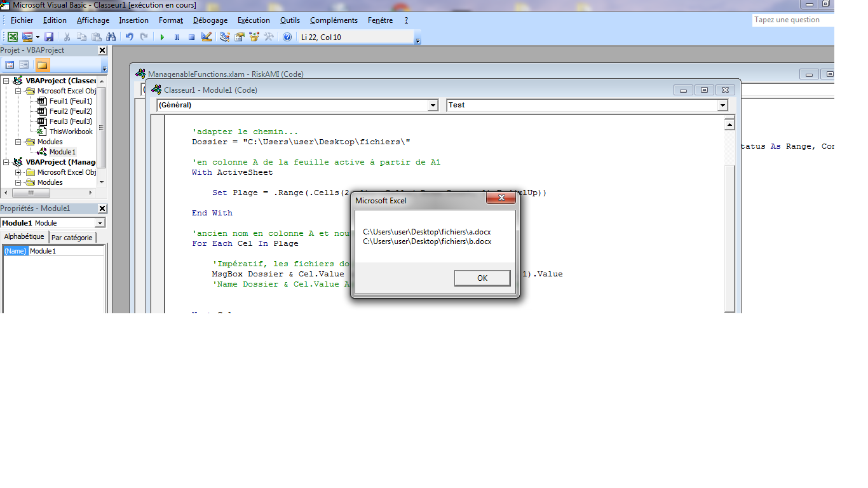The width and height of the screenshot is (868, 488).
Task: Stop execution with the Reset square icon
Action: [191, 37]
